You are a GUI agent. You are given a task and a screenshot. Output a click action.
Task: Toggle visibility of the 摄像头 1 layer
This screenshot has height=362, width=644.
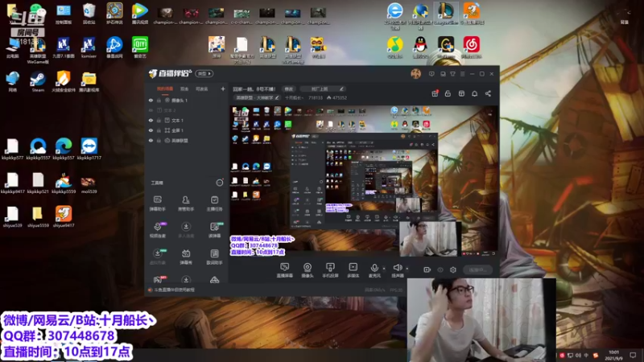pos(151,100)
